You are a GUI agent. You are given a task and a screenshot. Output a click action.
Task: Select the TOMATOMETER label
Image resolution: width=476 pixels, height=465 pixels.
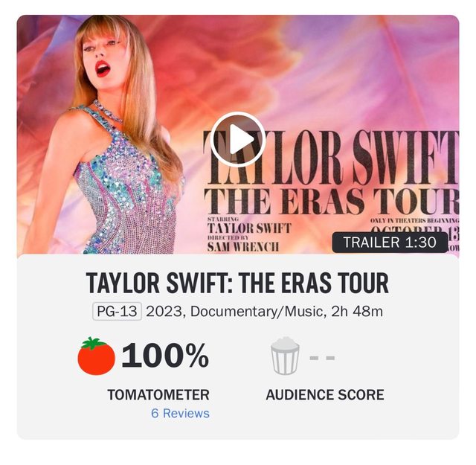(x=158, y=394)
